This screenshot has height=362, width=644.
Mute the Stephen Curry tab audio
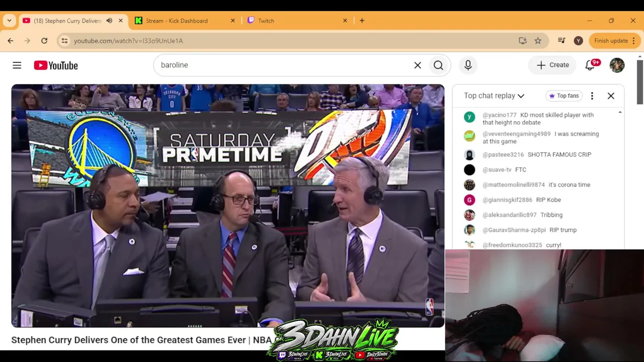(109, 21)
